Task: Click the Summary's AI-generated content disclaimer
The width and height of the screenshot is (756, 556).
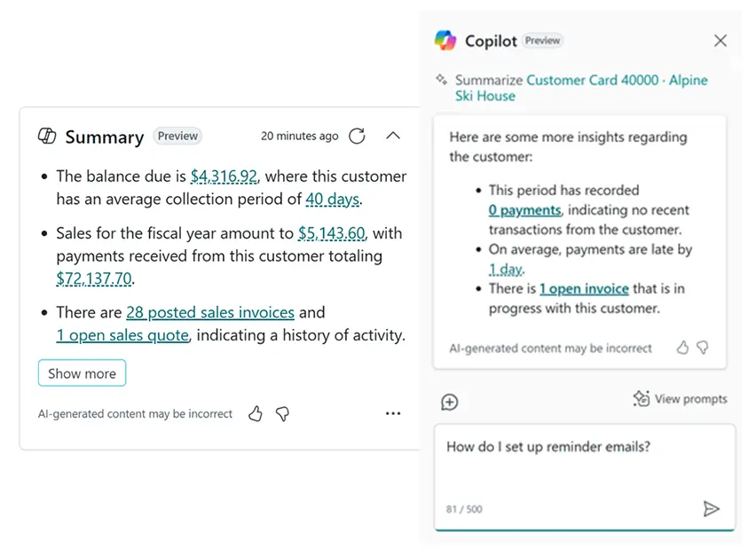Action: [135, 414]
